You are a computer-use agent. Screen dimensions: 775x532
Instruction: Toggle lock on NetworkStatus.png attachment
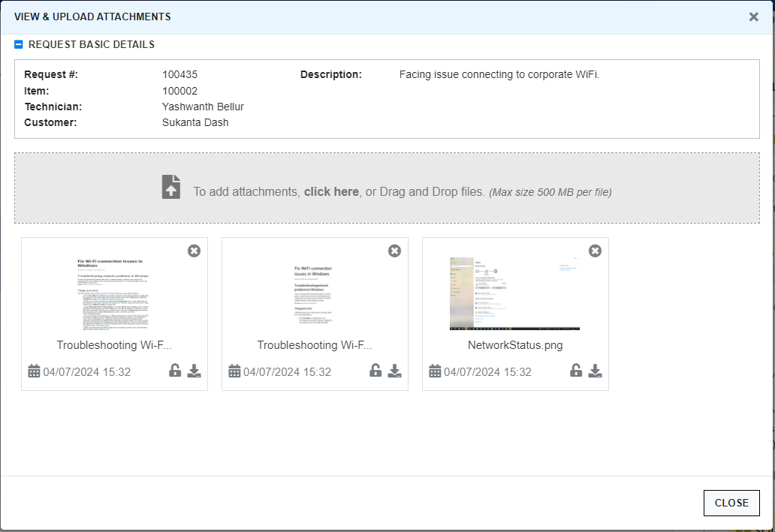576,371
